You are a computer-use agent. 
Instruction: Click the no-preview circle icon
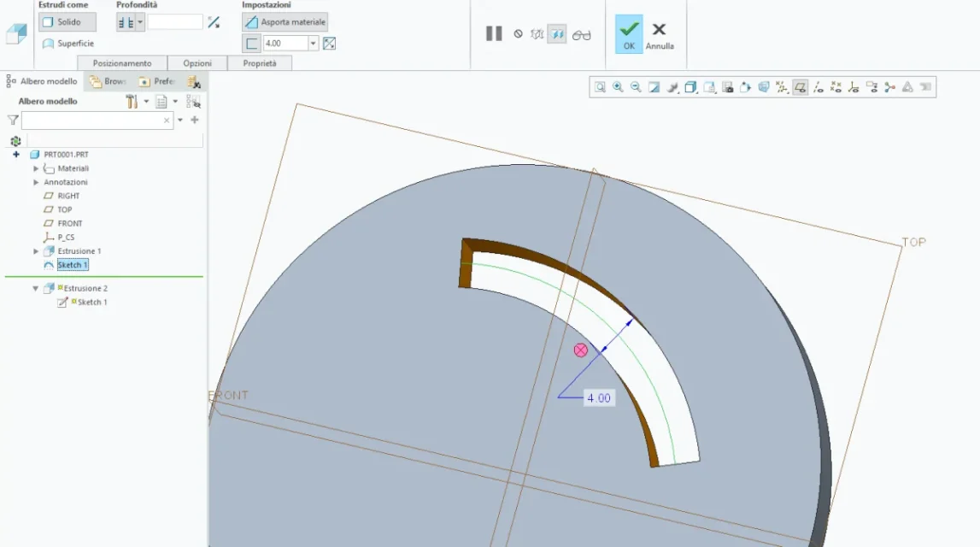point(518,34)
